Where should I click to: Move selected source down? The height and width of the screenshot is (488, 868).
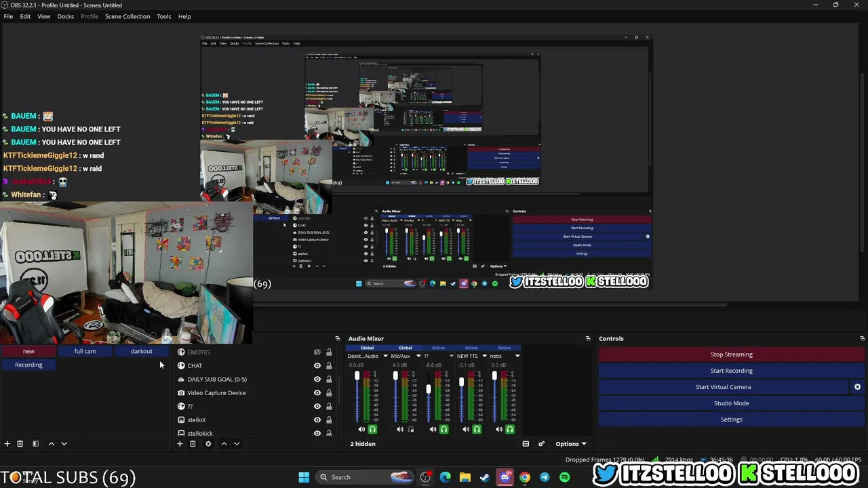pyautogui.click(x=237, y=444)
